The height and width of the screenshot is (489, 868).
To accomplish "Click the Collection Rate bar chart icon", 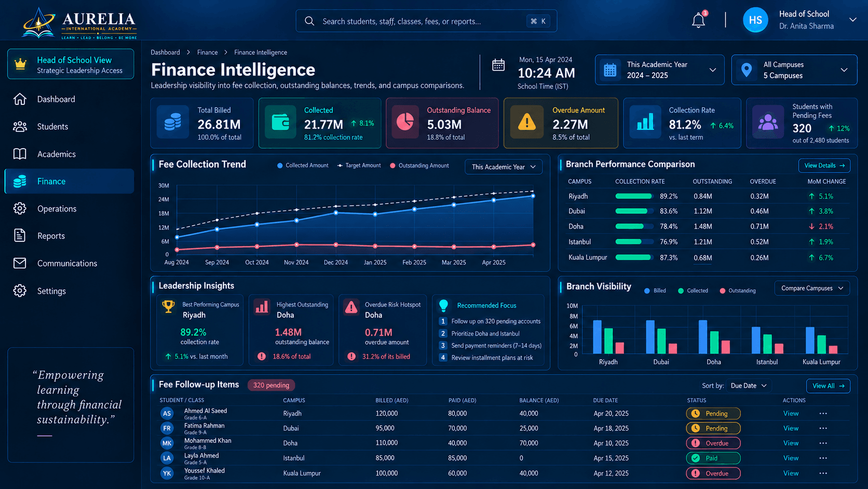I will (x=645, y=123).
